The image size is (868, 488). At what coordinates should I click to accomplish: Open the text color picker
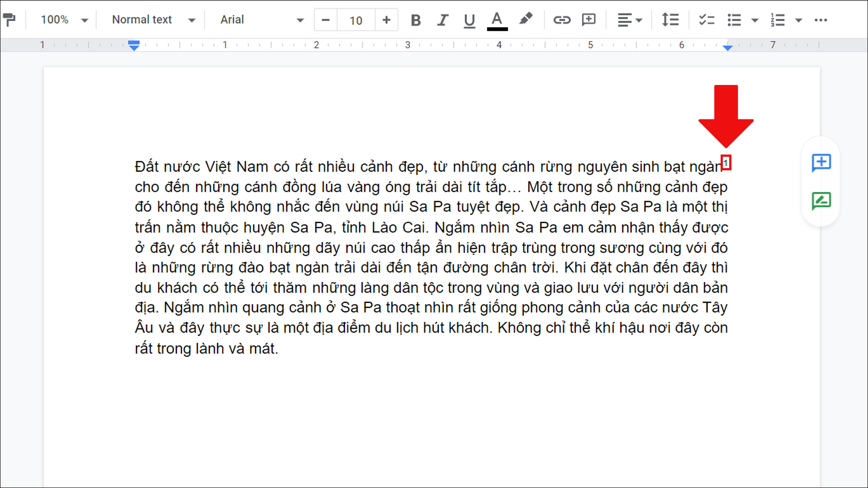(x=497, y=20)
